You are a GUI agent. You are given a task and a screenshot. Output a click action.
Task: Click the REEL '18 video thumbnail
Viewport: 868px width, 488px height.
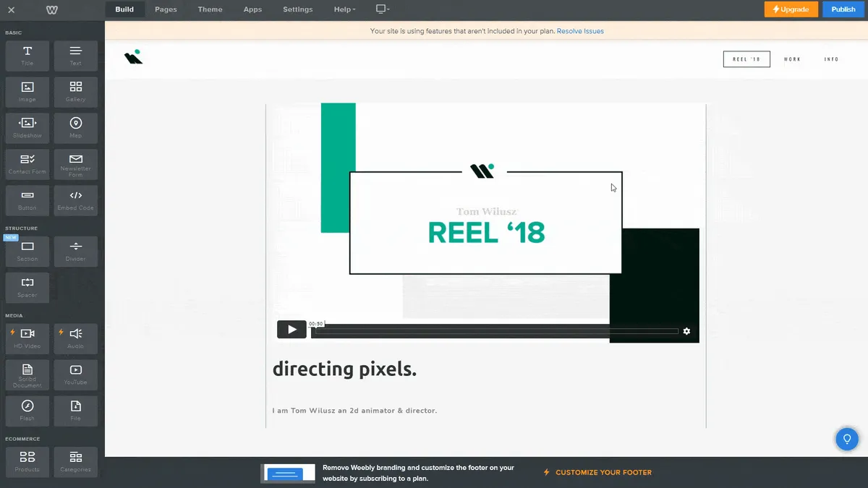[485, 222]
